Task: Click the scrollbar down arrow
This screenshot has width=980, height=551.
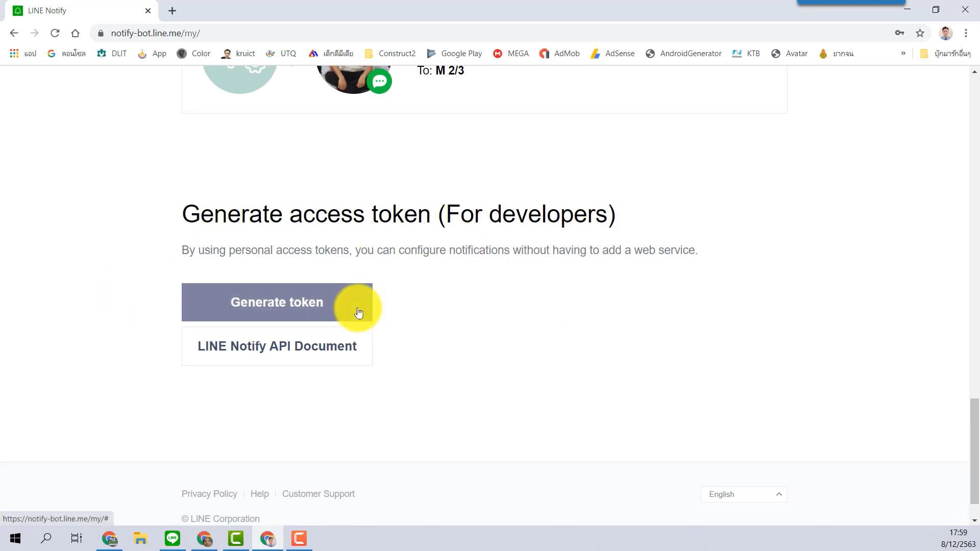Action: [974, 520]
